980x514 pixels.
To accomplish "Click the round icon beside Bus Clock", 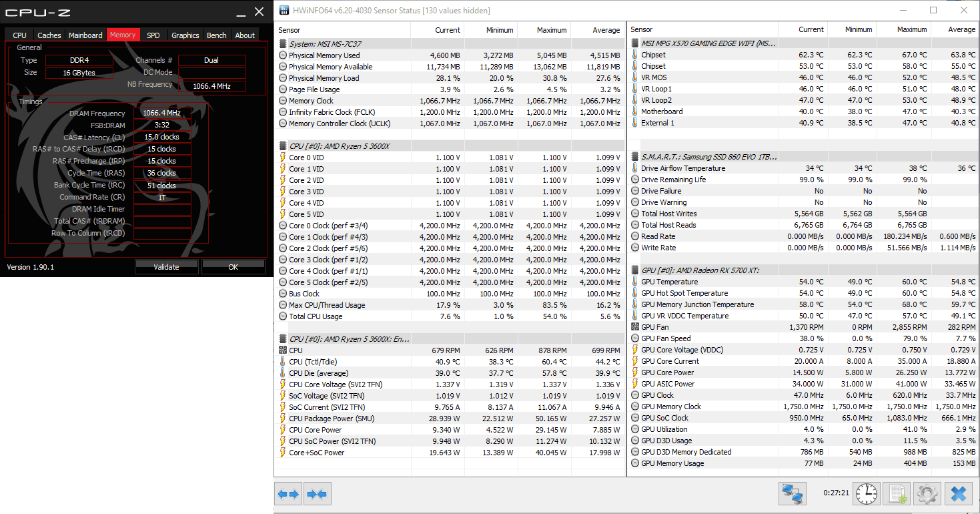I will (x=283, y=294).
